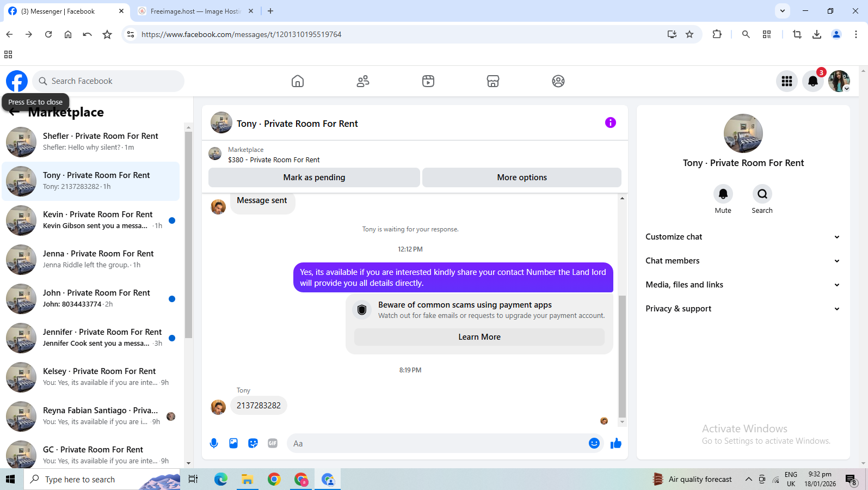
Task: Open browser extensions puzzle icon
Action: [717, 34]
